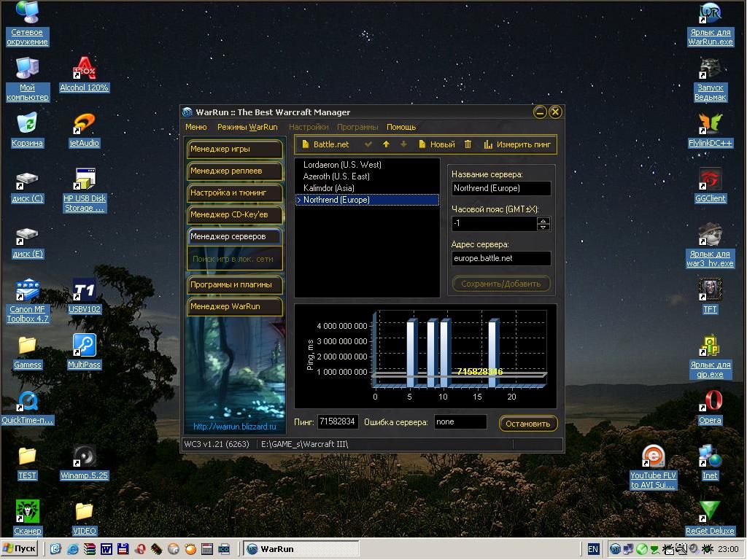This screenshot has height=560, width=747.
Task: Click the Адрес сервера input field
Action: click(501, 259)
